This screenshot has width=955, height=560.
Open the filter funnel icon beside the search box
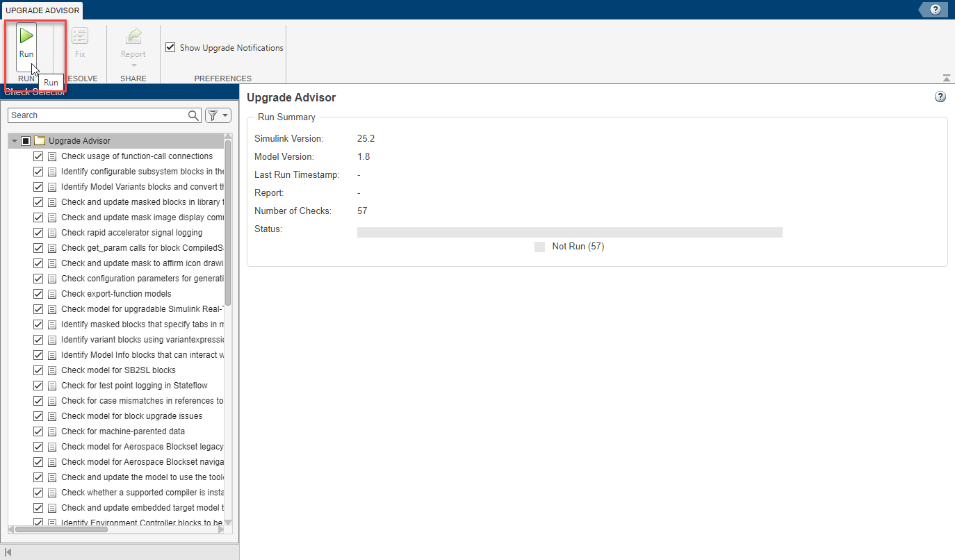pyautogui.click(x=212, y=115)
